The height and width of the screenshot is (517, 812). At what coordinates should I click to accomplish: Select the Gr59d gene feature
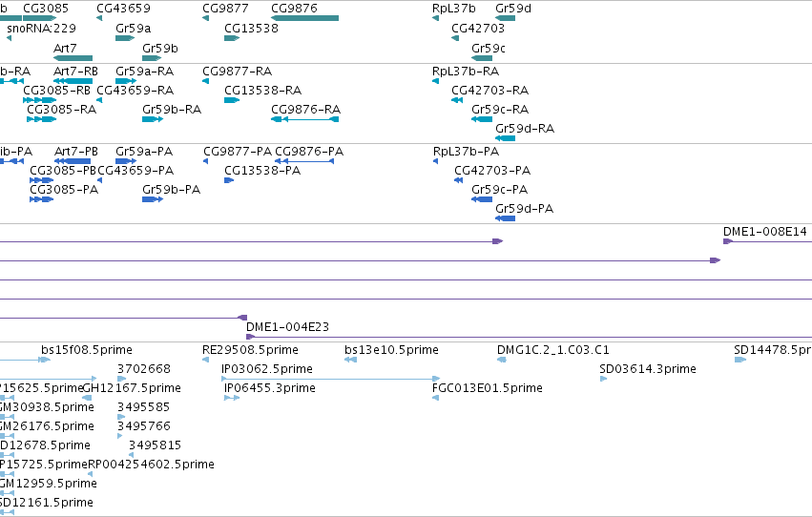click(506, 18)
